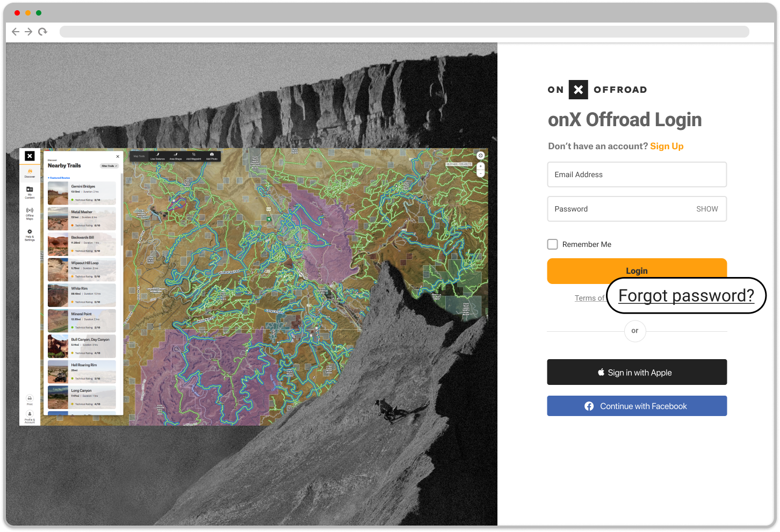Viewport: 780px width, 532px height.
Task: Open the Gemini Bridges trail thumbnail
Action: coord(57,192)
